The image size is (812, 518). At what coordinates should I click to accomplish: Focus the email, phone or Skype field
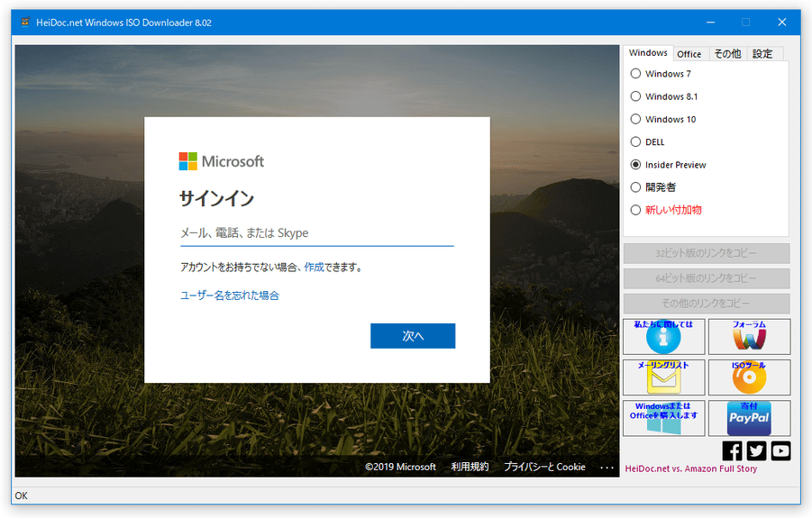click(x=317, y=233)
